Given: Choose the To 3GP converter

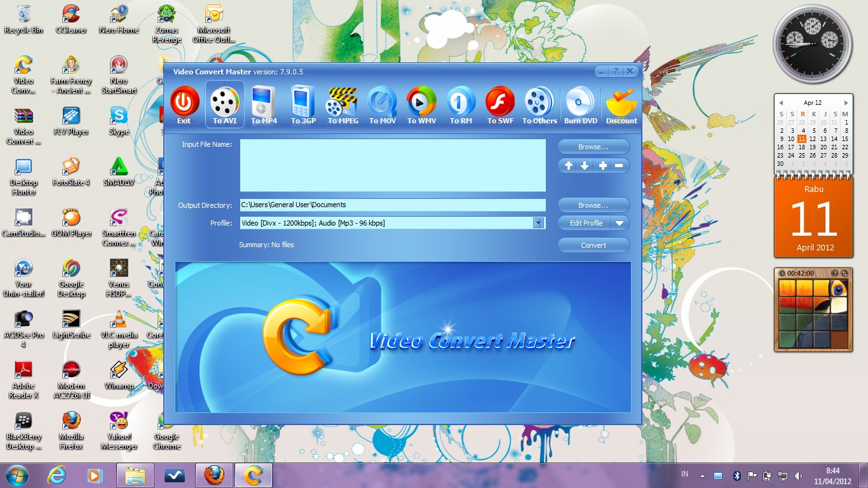Looking at the screenshot, I should (x=302, y=105).
